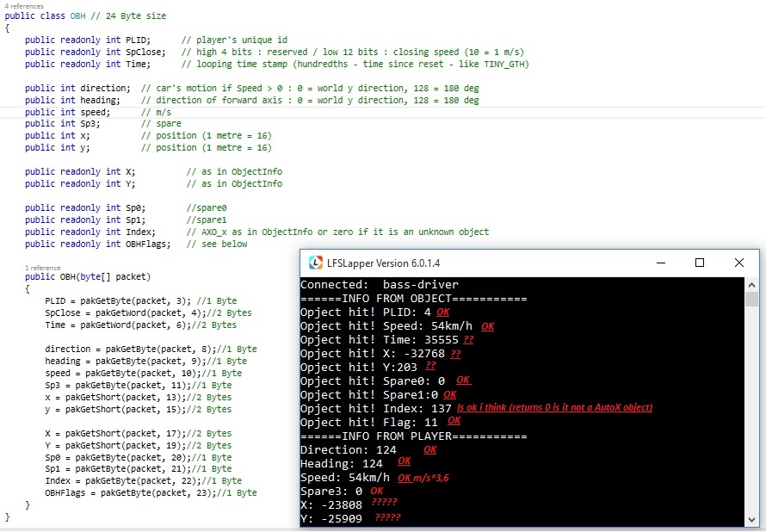Click the "// player's unique id" comment
Viewport: 766px width, 532px height.
coord(234,40)
